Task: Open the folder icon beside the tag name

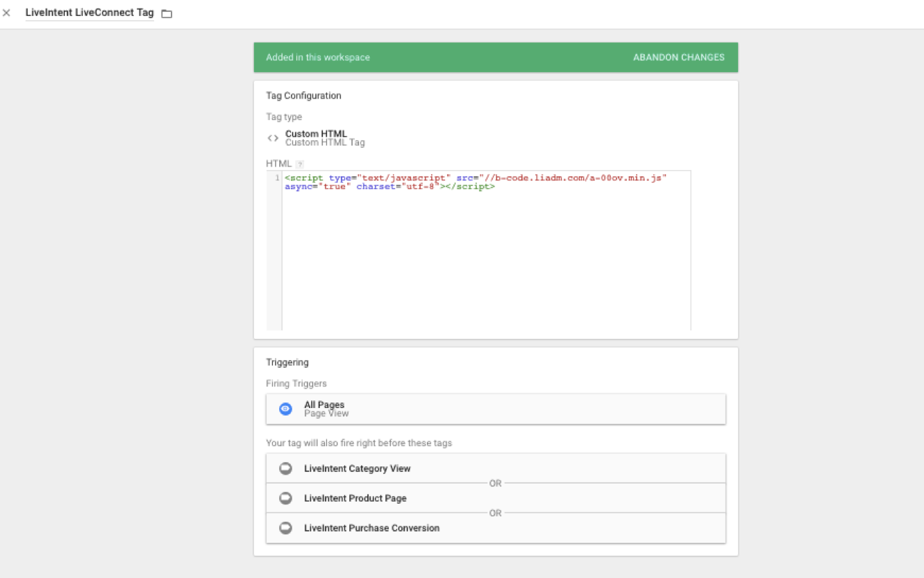Action: click(x=167, y=14)
